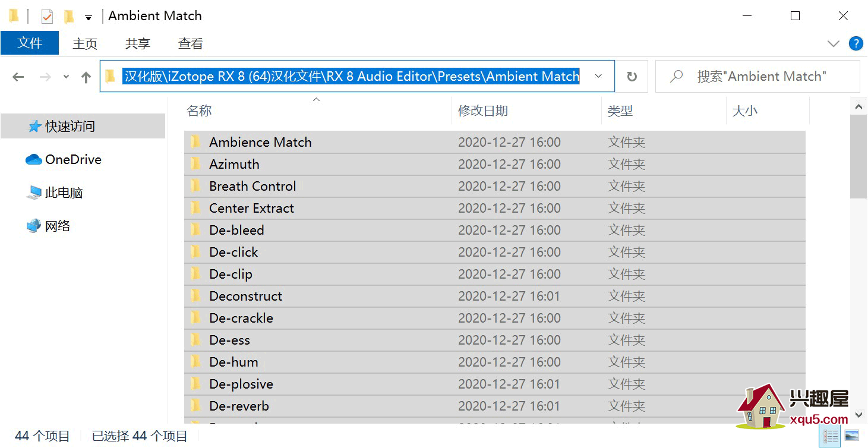Refresh the current folder view
The image size is (868, 448).
[632, 76]
